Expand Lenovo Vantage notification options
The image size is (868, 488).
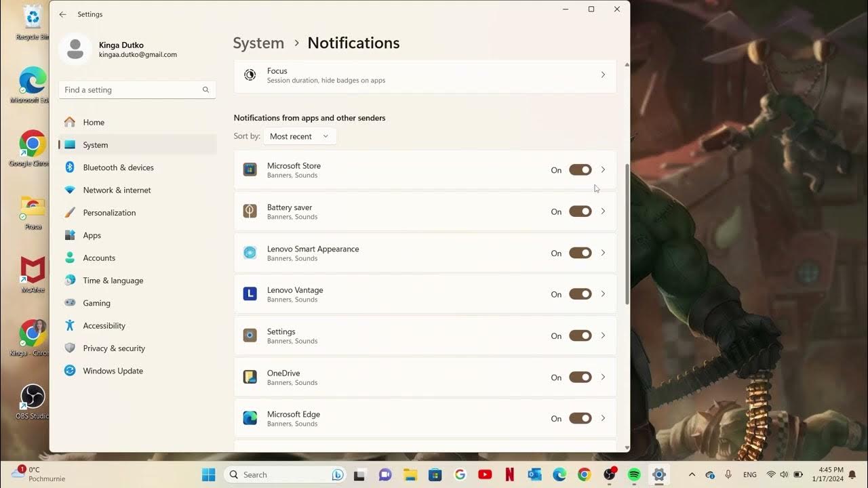[x=603, y=293]
